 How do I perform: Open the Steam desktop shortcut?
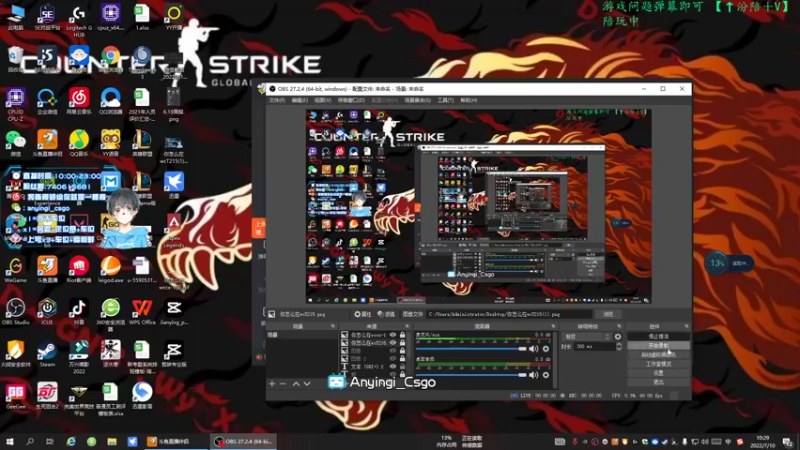pos(47,354)
